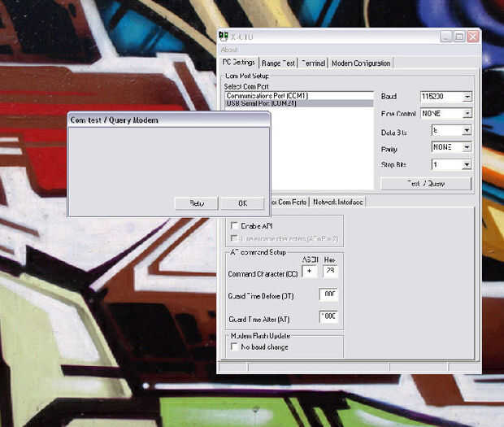Toggle the Enable API checkbox

tap(234, 226)
